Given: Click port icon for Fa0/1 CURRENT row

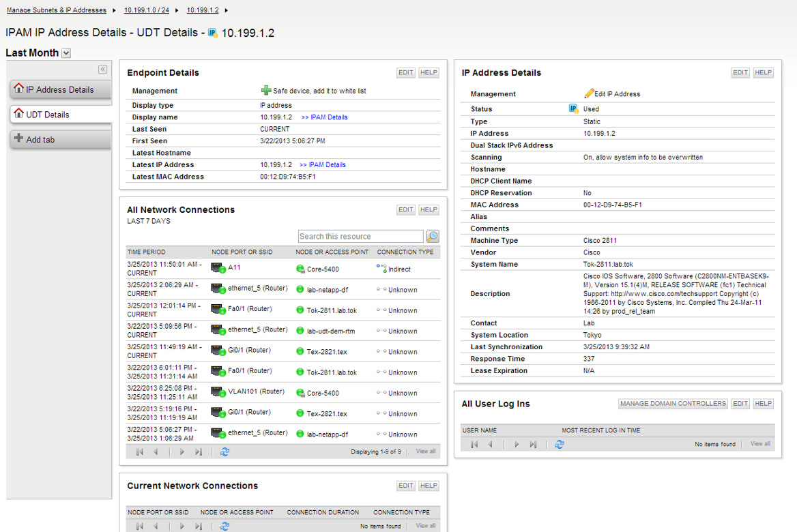Looking at the screenshot, I should (218, 310).
